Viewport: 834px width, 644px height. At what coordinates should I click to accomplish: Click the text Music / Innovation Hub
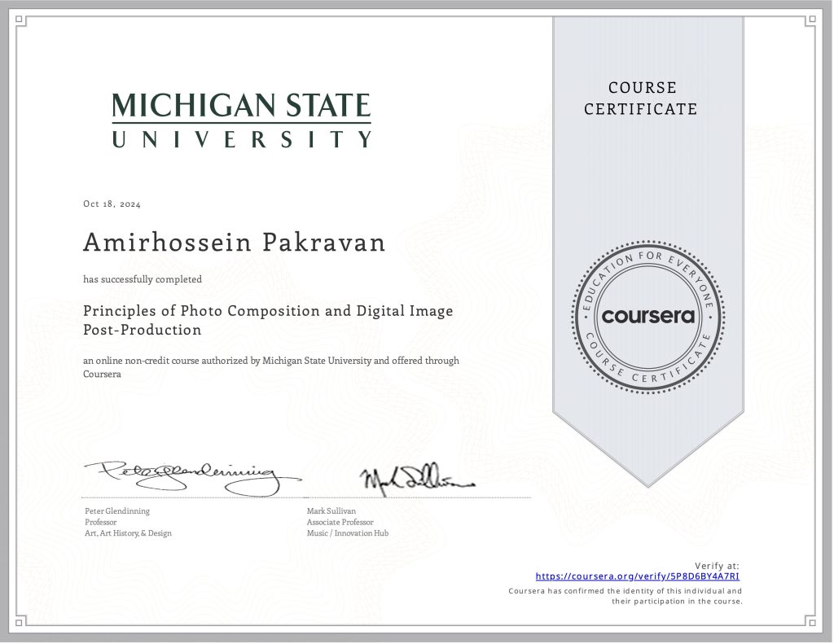coord(348,533)
